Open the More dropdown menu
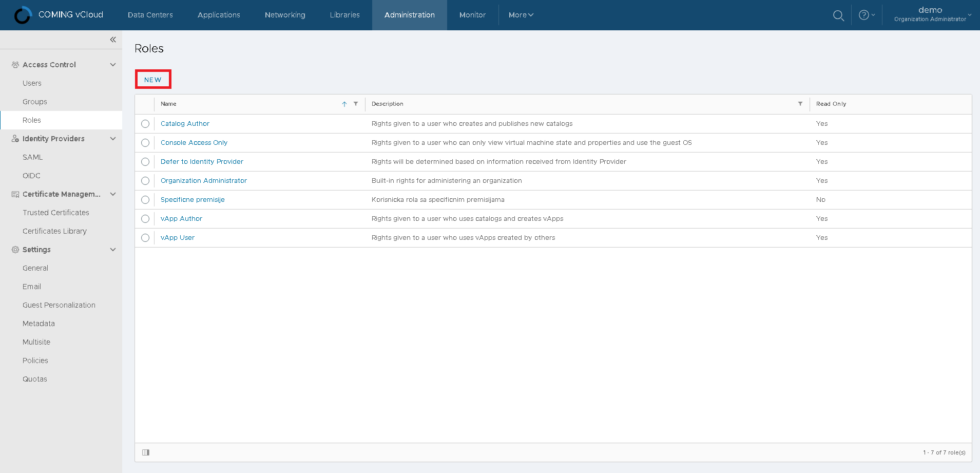Viewport: 980px width, 473px height. coord(521,15)
